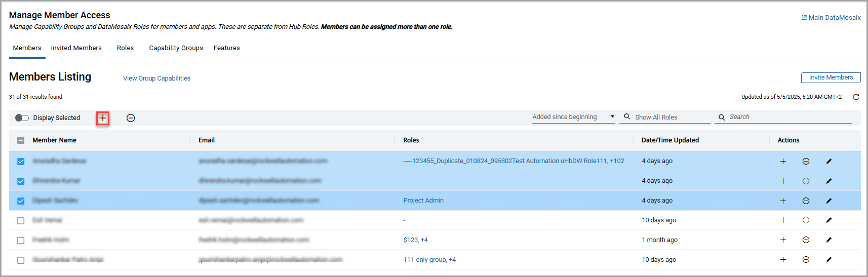Screen dimensions: 868x277
Task: Click the Invite Members button
Action: click(831, 77)
